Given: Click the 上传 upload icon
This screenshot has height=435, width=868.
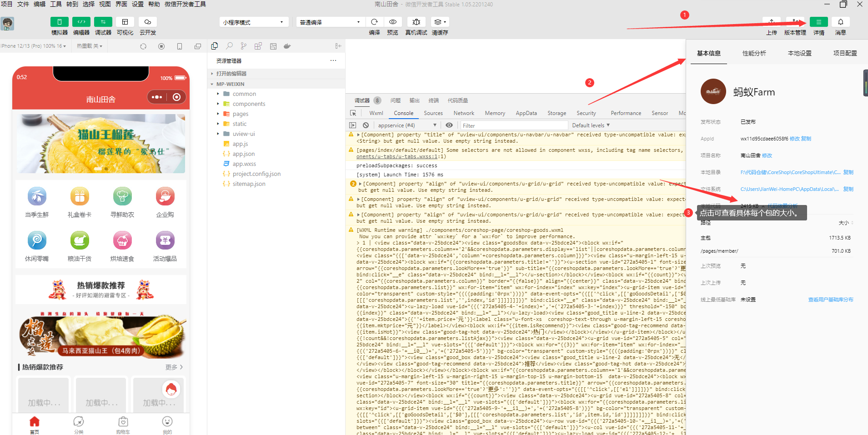Looking at the screenshot, I should [x=772, y=22].
